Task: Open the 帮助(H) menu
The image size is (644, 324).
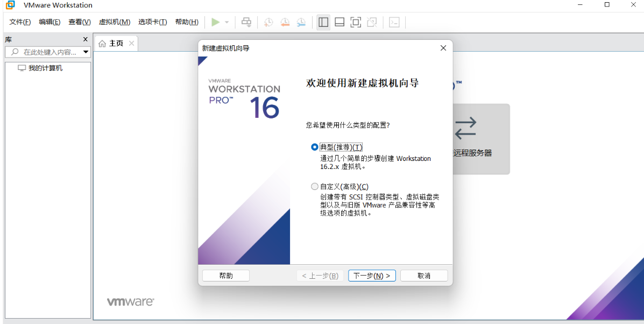Action: pos(187,22)
